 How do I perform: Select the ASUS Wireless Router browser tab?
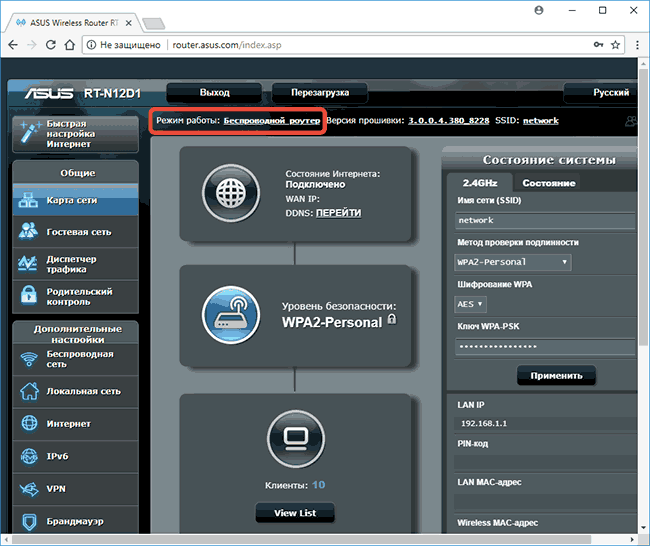(74, 23)
